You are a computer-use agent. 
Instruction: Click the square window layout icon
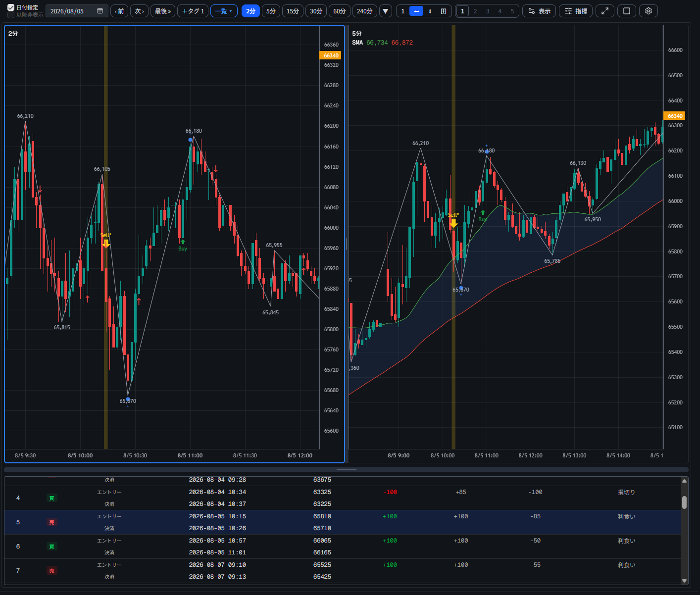pos(627,11)
